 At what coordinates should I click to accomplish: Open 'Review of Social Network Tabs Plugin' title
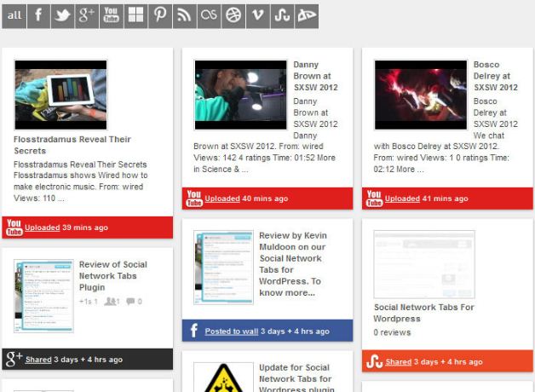pos(113,276)
